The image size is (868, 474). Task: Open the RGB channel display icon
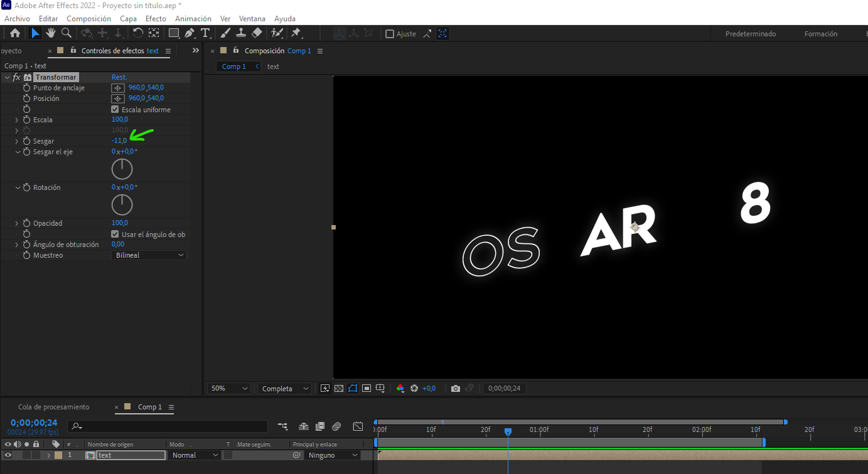(400, 389)
